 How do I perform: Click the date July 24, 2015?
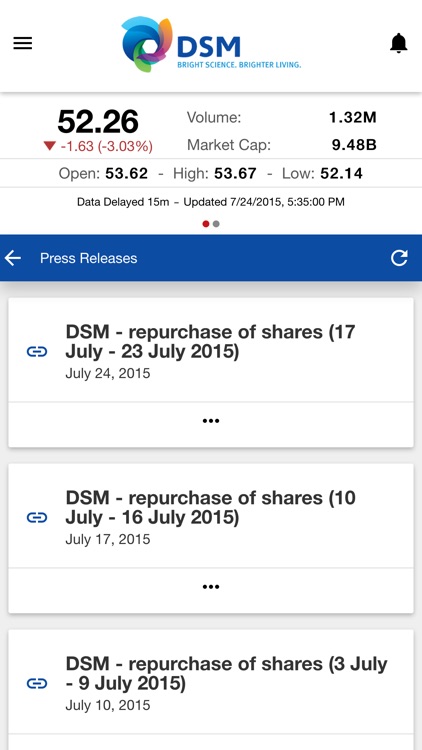point(108,373)
